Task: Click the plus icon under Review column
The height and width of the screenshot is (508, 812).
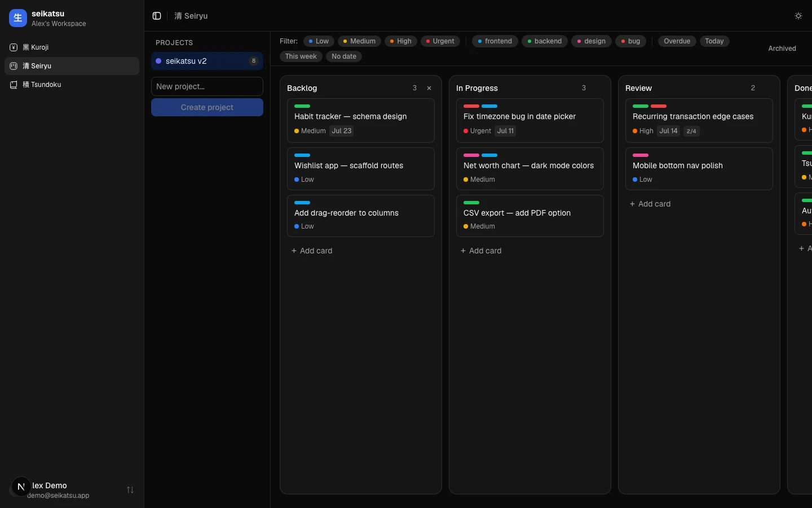Action: tap(632, 204)
